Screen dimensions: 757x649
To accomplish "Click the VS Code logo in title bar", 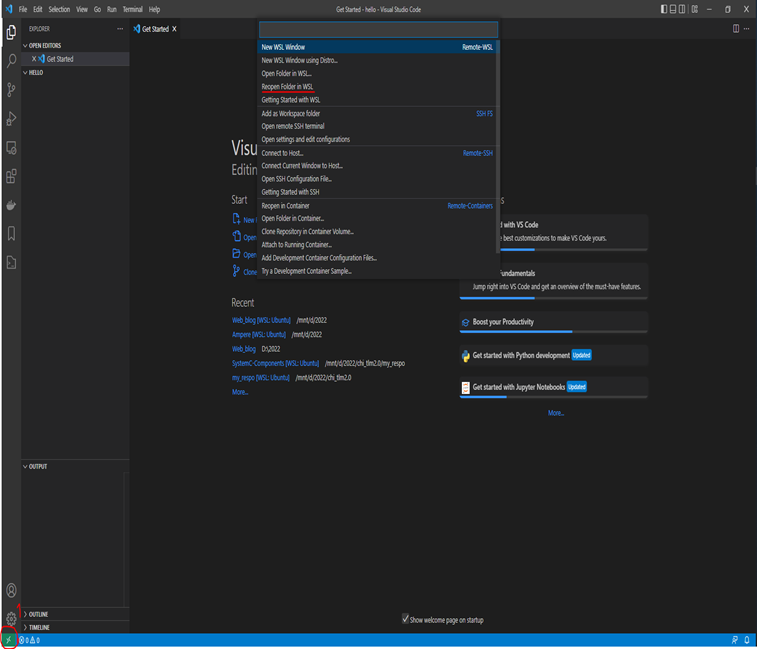I will (9, 9).
